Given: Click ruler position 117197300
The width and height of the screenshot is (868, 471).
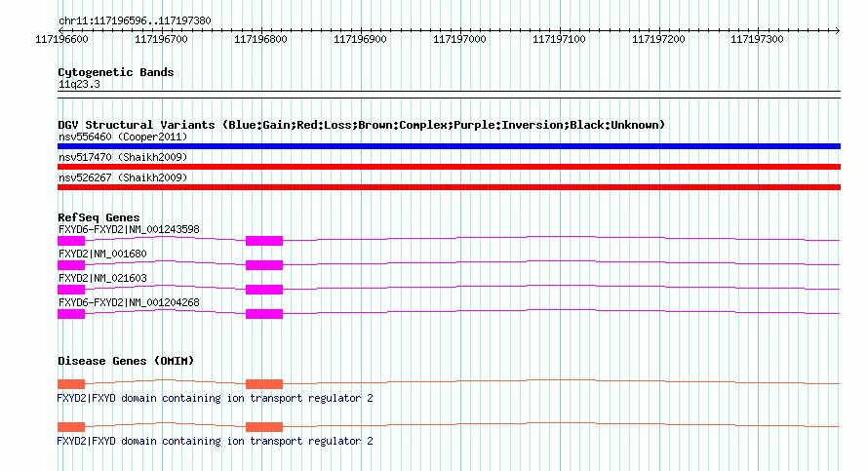Looking at the screenshot, I should click(757, 39).
